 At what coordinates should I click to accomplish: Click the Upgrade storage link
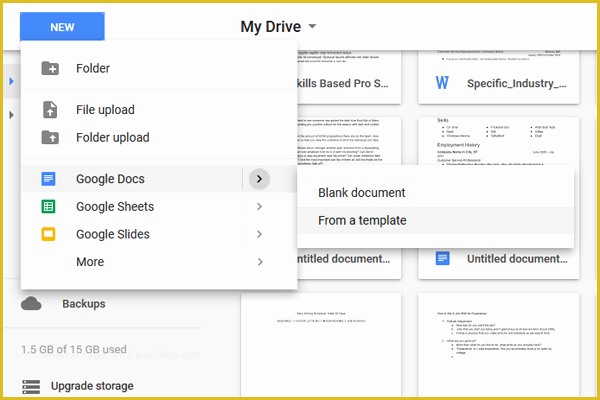(x=92, y=386)
